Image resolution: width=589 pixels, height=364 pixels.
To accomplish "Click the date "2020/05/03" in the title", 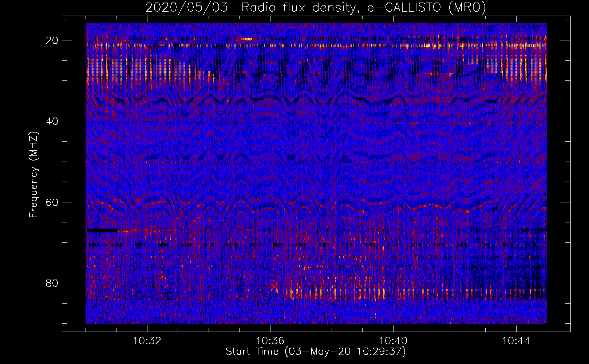I will (187, 8).
